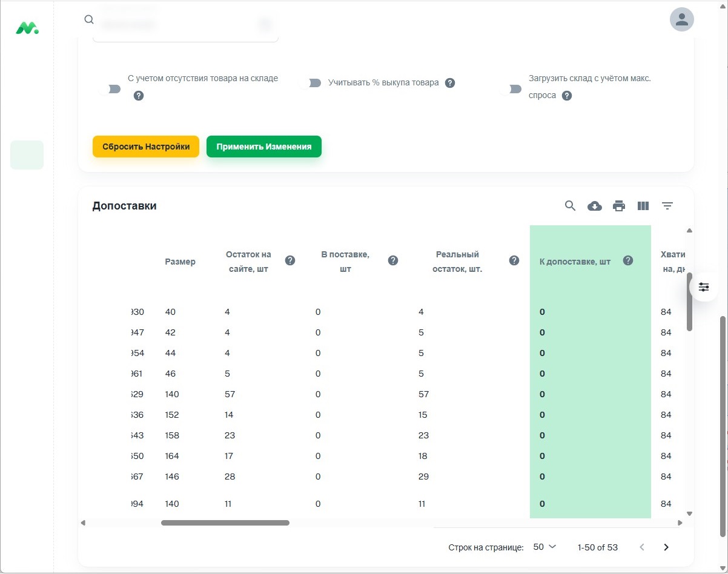The image size is (728, 574).
Task: Click the help icon next to Учитывать % выкупа товара
Action: click(450, 83)
